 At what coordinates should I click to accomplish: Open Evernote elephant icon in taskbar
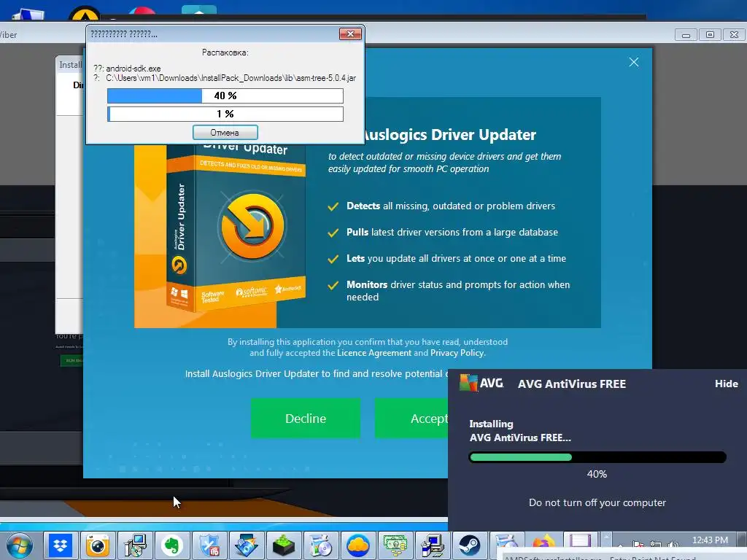(x=172, y=545)
